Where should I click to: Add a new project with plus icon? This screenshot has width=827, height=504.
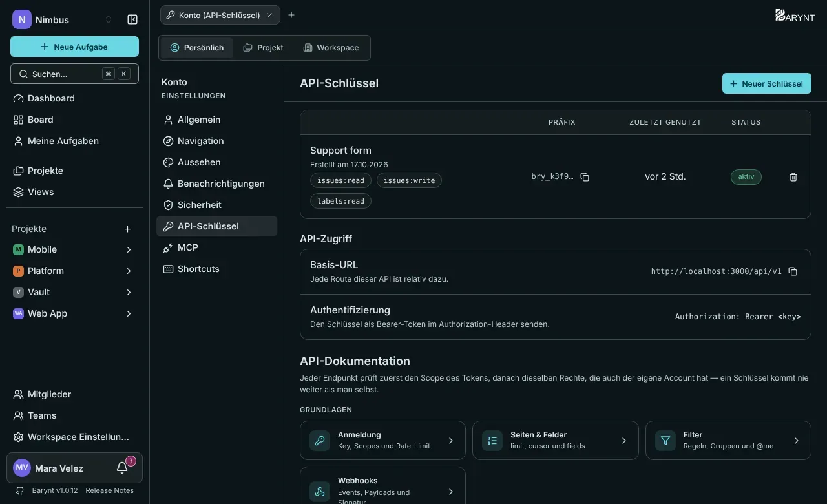[x=127, y=229]
